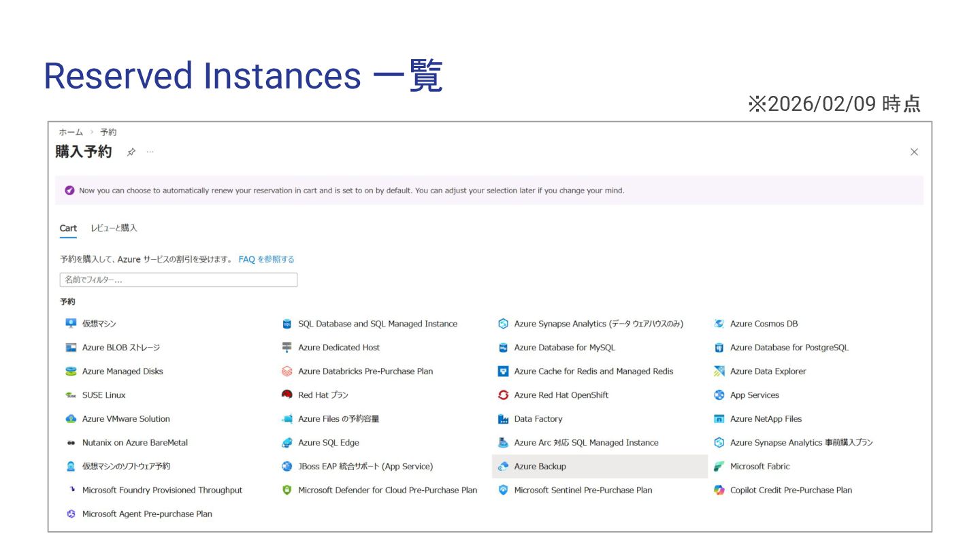Open the Data Factory icon

pos(503,419)
